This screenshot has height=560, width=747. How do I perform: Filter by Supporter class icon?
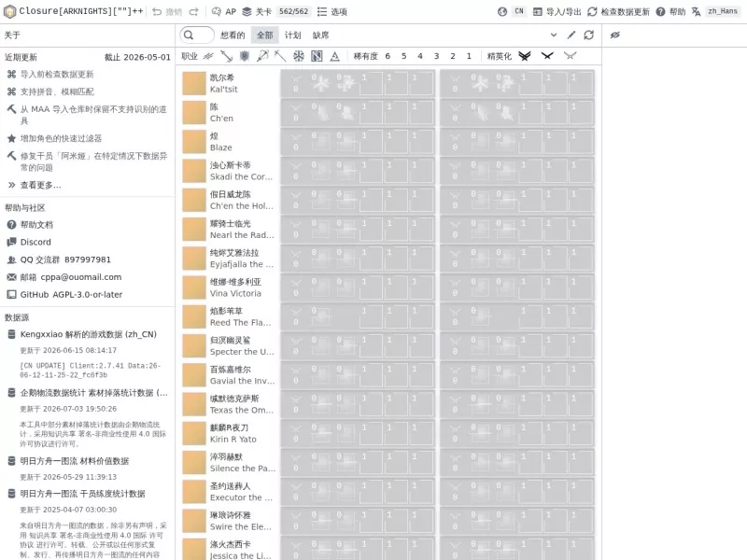coord(317,56)
